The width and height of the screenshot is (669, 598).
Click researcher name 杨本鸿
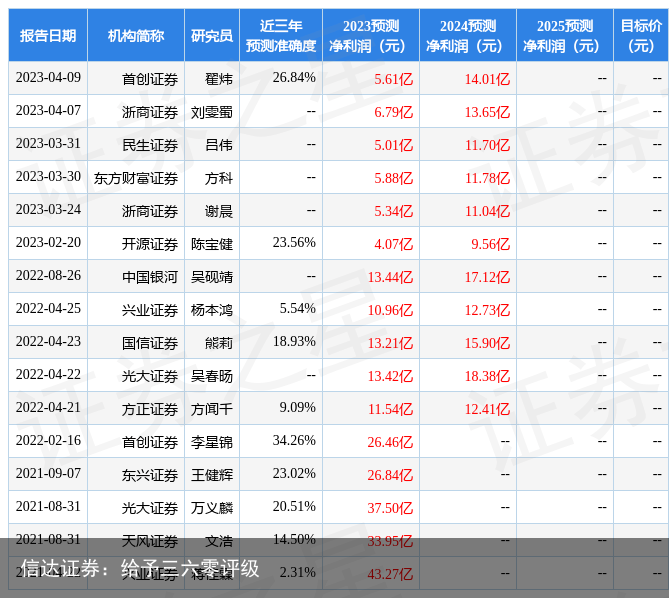pyautogui.click(x=212, y=310)
